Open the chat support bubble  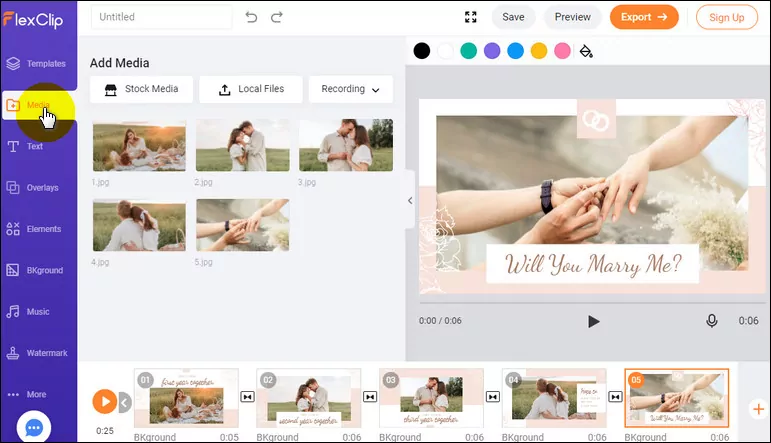33,428
